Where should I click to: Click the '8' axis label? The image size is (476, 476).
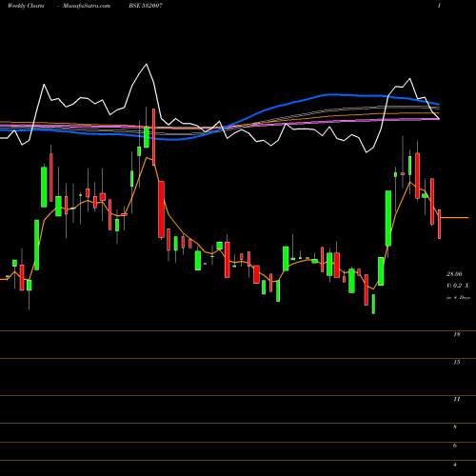coord(455,426)
